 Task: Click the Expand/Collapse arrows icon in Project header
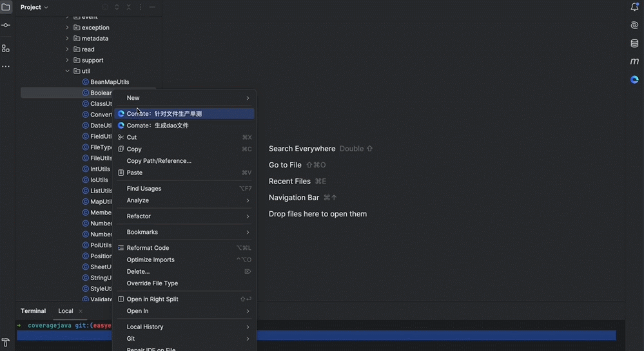(117, 7)
